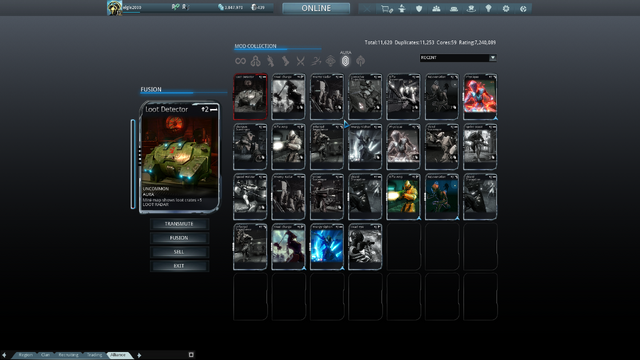Click the Fusion panel header label

click(151, 89)
